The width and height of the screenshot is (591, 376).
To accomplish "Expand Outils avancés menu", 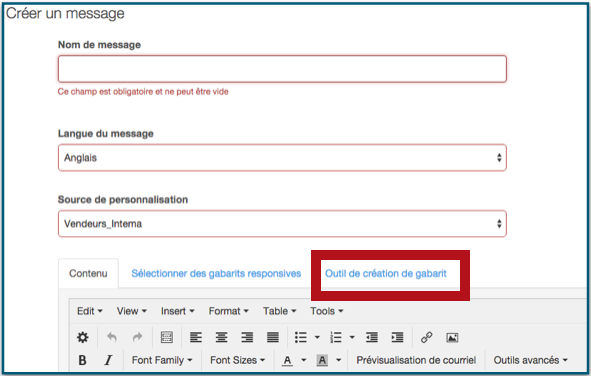I will (531, 361).
